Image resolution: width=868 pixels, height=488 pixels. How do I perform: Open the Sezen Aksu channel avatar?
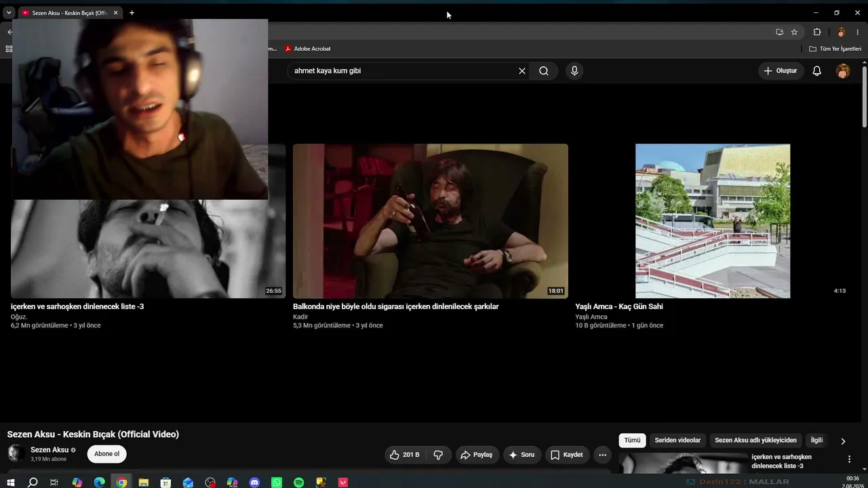pos(16,453)
